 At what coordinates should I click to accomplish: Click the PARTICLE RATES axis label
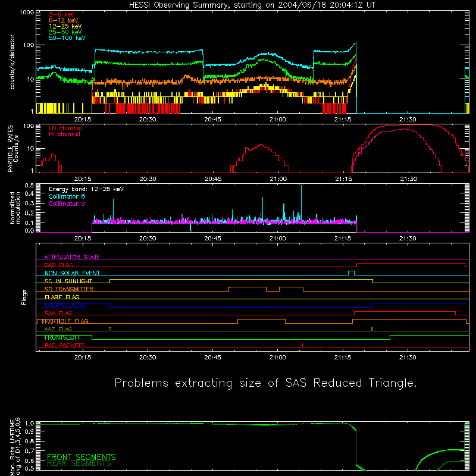(12, 149)
